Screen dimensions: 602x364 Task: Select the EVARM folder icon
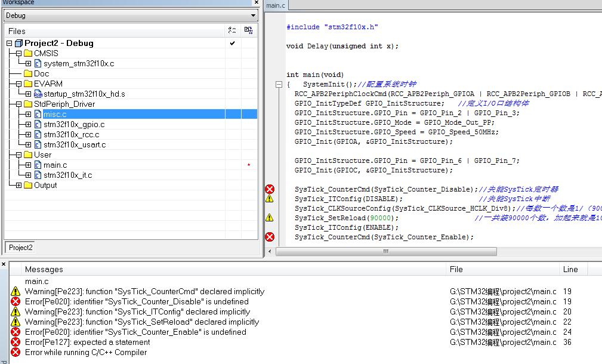point(28,84)
